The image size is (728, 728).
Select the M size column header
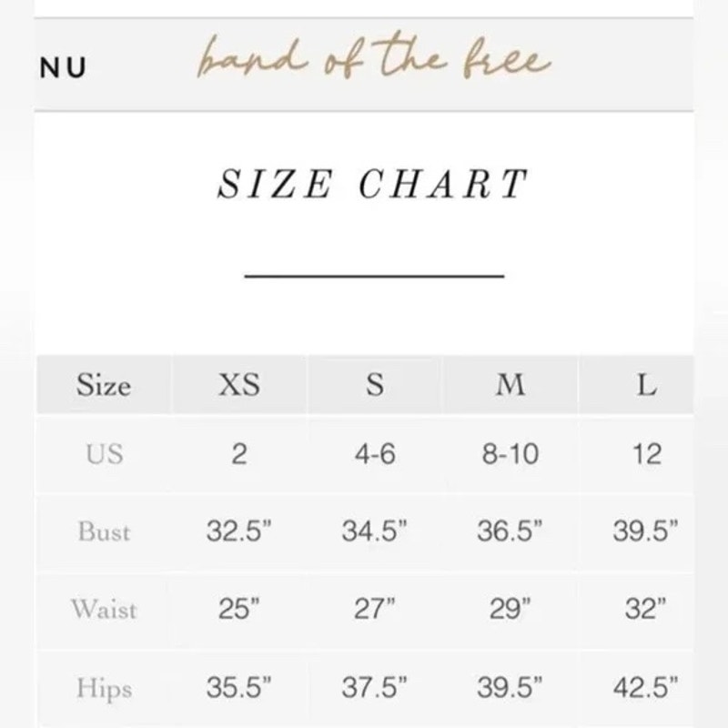tap(511, 384)
